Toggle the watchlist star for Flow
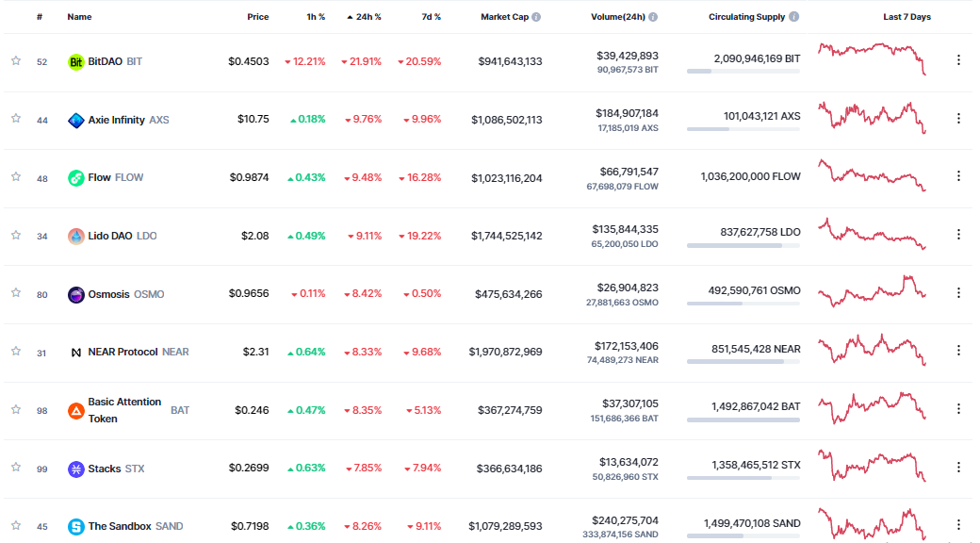Screen dimensions: 980x543 [16, 177]
